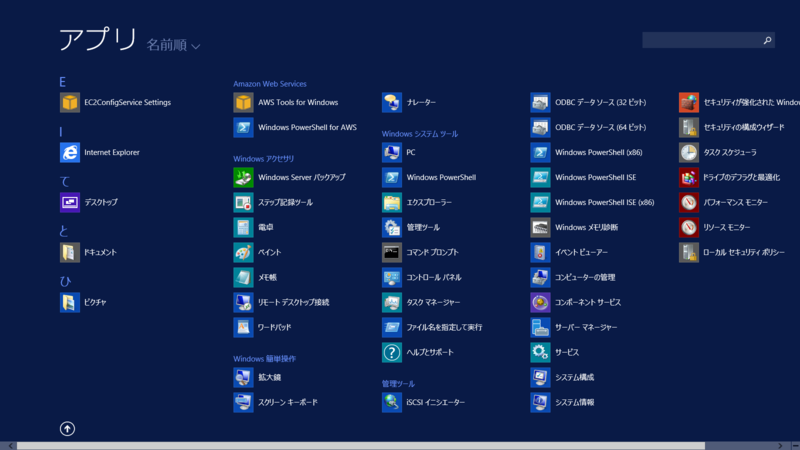Open the ドキュメント folder icon
This screenshot has width=800, height=450.
point(70,253)
